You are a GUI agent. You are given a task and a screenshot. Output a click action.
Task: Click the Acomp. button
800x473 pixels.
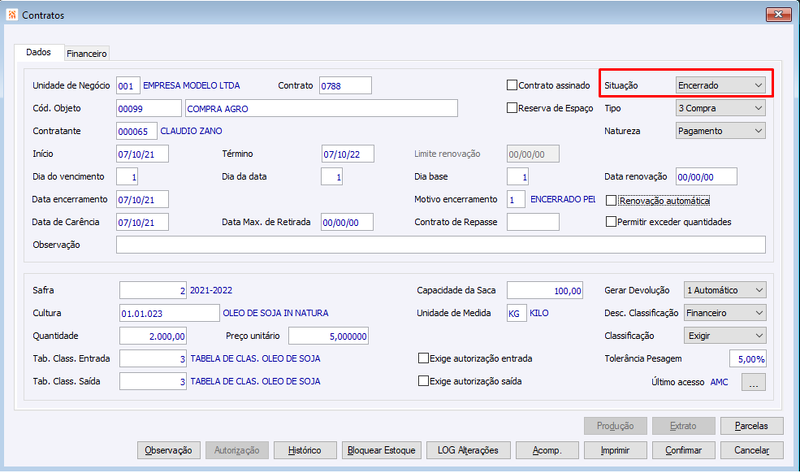tap(547, 451)
